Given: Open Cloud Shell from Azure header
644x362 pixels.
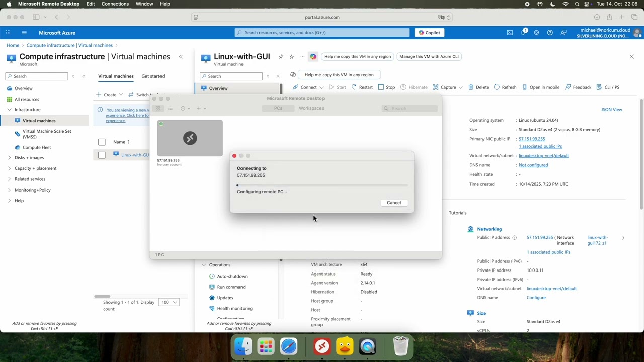Looking at the screenshot, I should pos(510,33).
